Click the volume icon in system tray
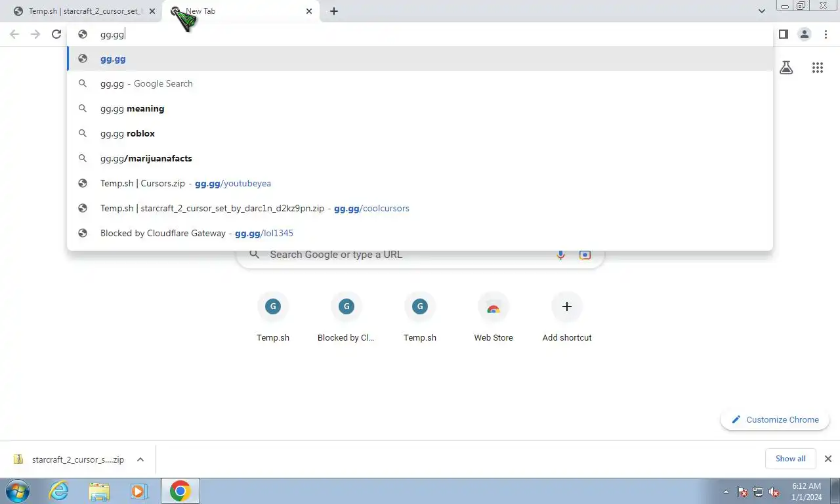This screenshot has height=504, width=840. click(x=774, y=492)
